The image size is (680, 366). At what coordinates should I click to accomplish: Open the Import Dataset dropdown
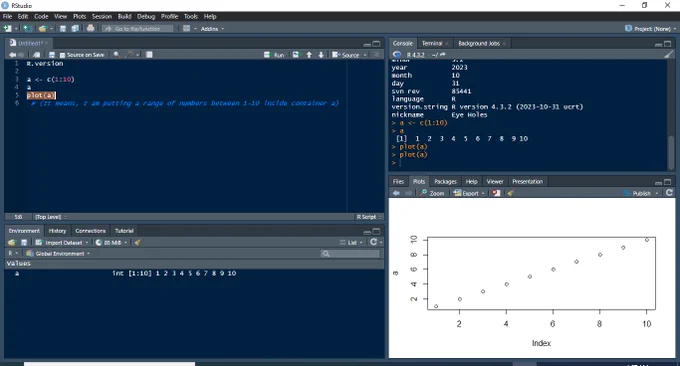pos(62,242)
